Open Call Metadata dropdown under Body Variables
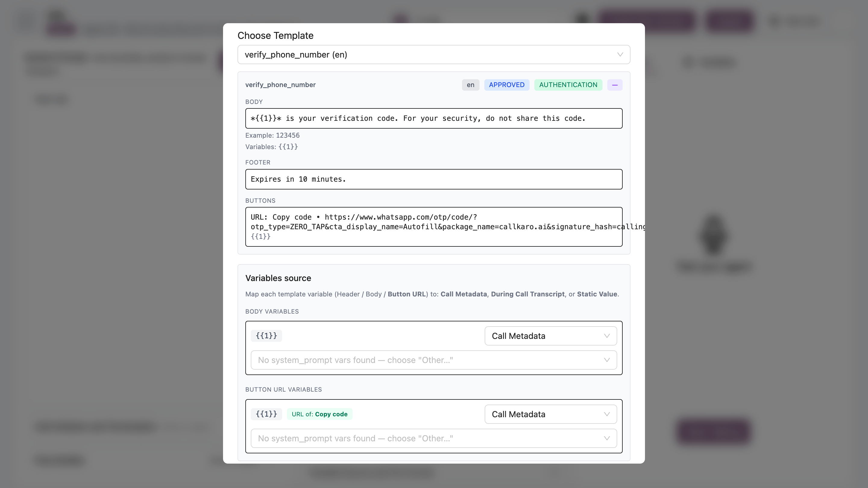Viewport: 868px width, 488px height. (551, 336)
